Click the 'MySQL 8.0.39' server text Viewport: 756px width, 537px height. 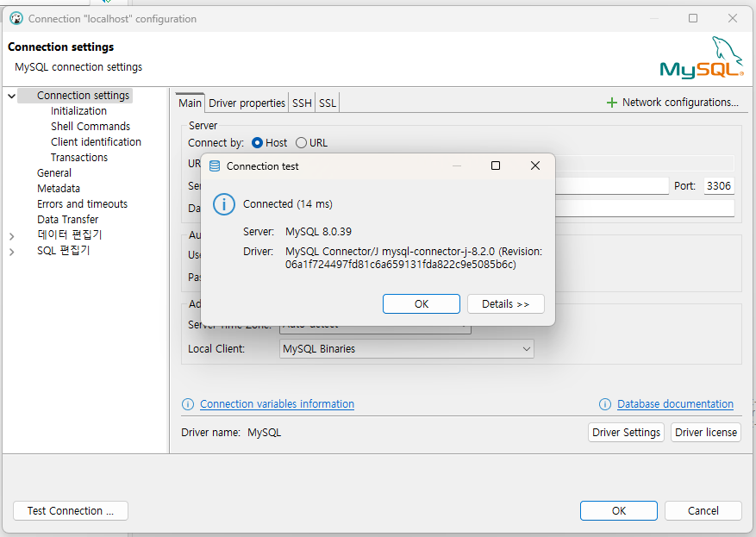click(x=318, y=231)
